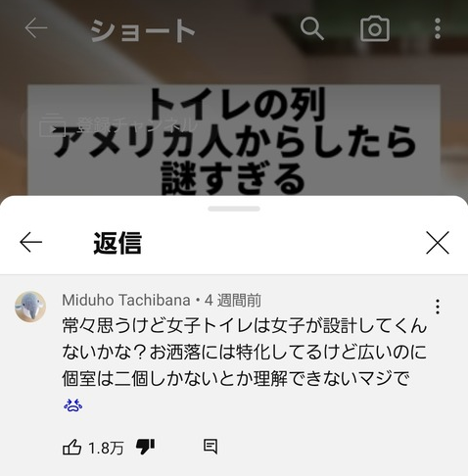Tap the 返信 panel heading
468x476 pixels.
pos(117,243)
